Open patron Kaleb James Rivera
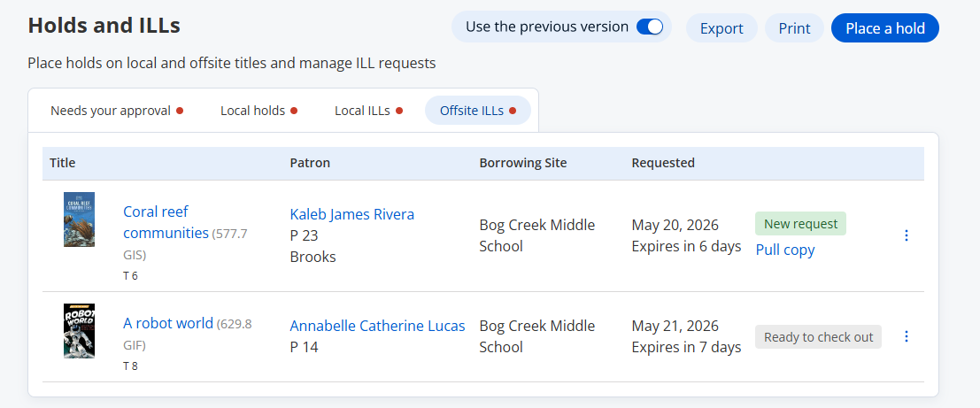Viewport: 980px width, 408px height. (x=351, y=214)
